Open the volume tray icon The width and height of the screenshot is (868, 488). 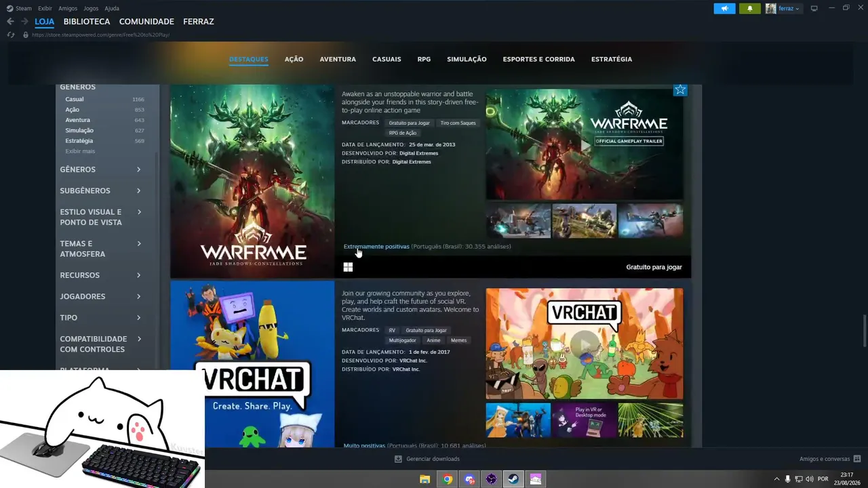(809, 479)
